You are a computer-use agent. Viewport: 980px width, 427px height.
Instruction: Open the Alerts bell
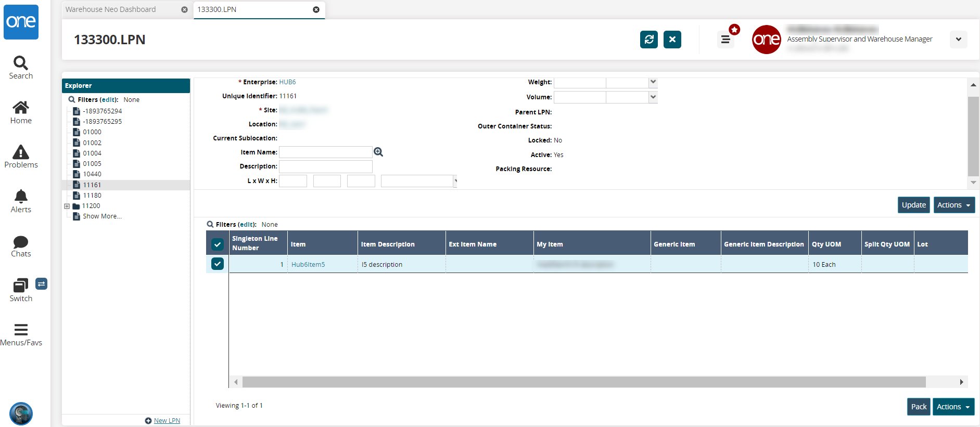click(x=21, y=201)
